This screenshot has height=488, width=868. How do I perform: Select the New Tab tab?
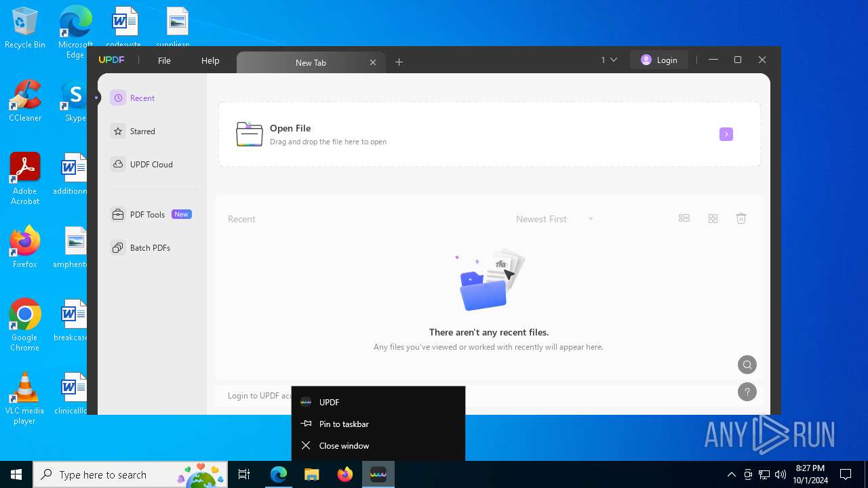[x=311, y=62]
